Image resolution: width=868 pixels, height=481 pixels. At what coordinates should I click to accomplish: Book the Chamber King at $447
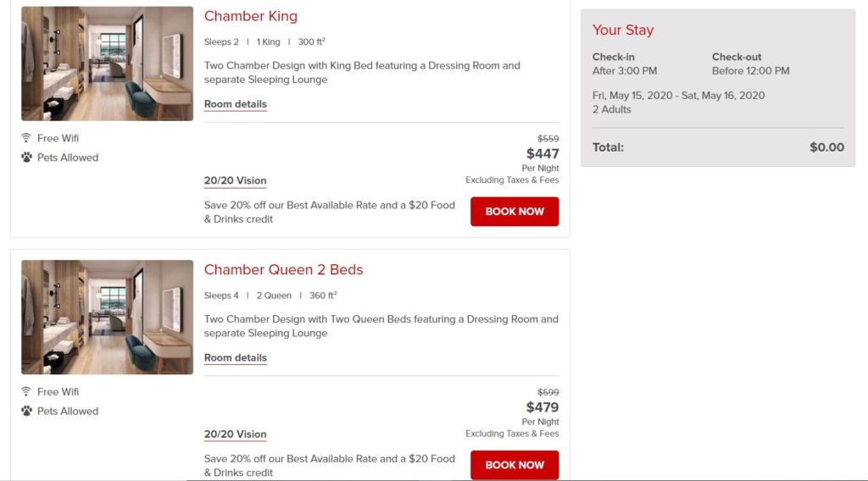click(x=515, y=212)
